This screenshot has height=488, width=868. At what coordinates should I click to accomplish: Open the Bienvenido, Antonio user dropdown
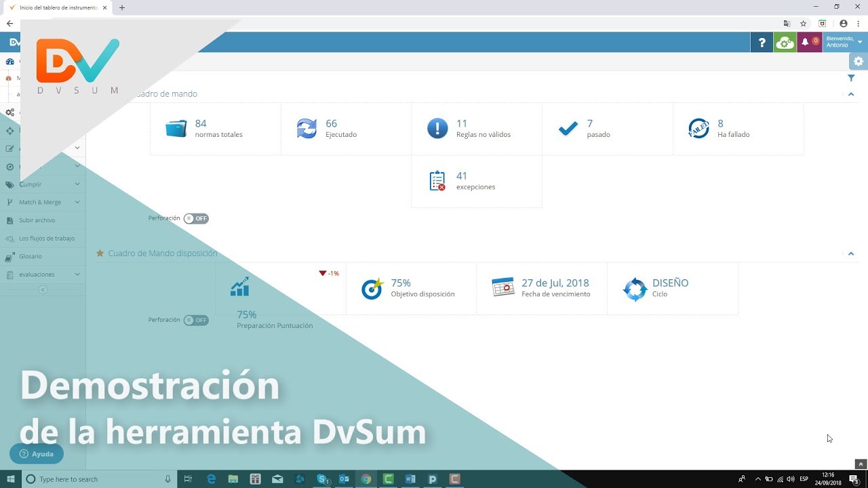pyautogui.click(x=844, y=42)
